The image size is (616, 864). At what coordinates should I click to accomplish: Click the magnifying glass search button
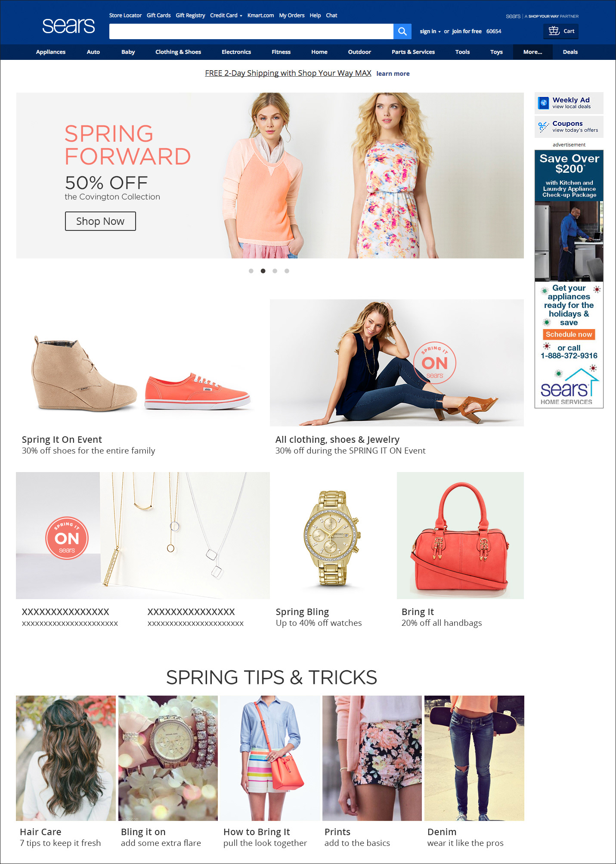[402, 31]
